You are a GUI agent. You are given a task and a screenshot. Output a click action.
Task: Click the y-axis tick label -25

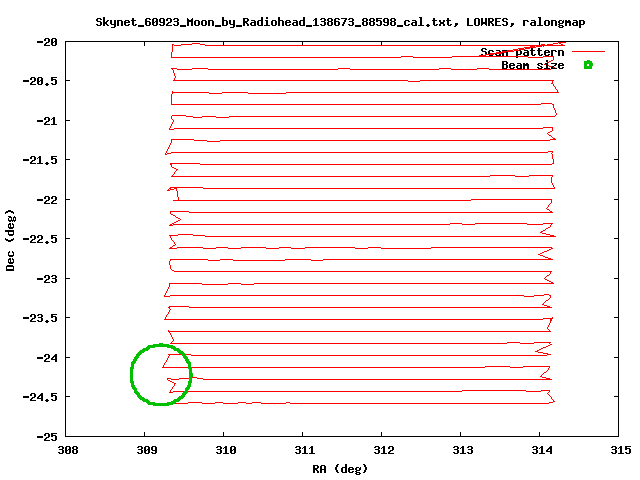coord(47,437)
